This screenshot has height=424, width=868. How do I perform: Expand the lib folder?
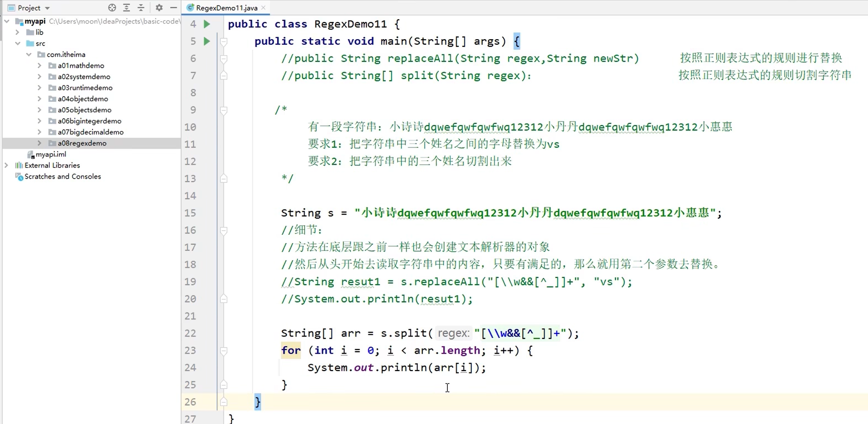point(17,32)
